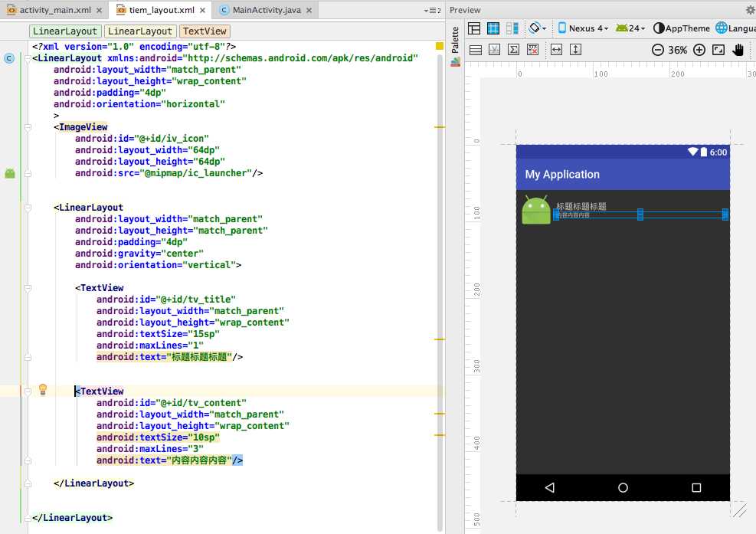The height and width of the screenshot is (534, 756).
Task: Switch preview to Blueprint view
Action: click(493, 28)
